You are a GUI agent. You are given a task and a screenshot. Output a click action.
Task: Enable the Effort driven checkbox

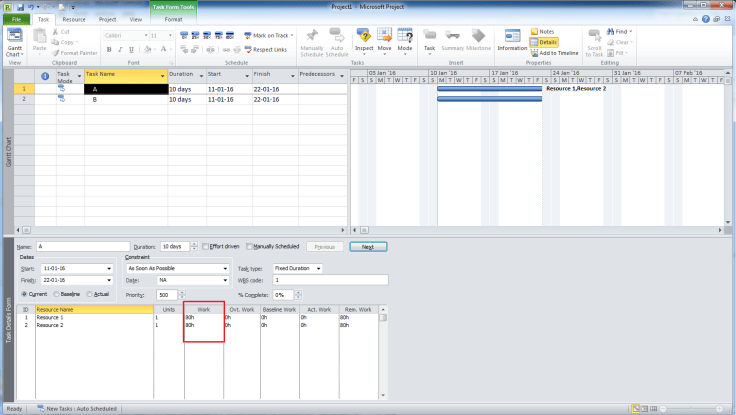[x=204, y=246]
